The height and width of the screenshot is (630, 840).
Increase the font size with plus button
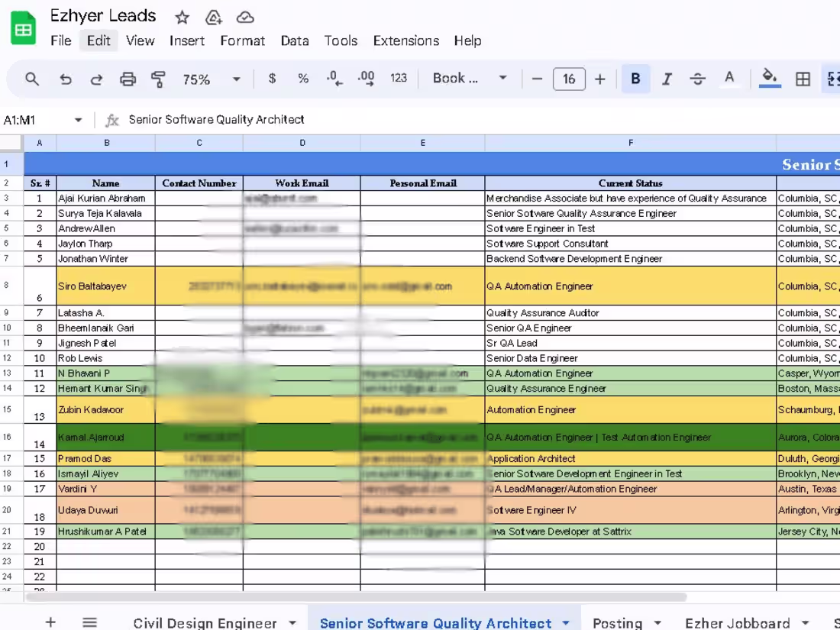point(600,78)
